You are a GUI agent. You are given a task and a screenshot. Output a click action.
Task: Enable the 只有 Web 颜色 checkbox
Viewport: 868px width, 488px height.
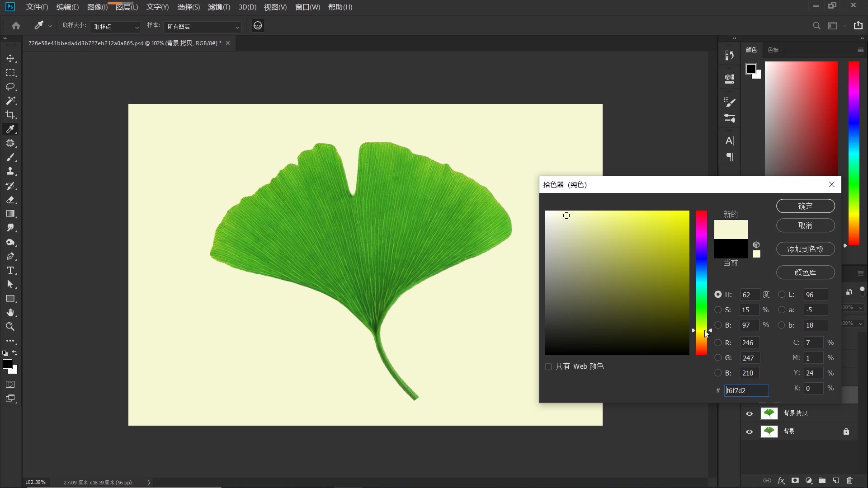pyautogui.click(x=548, y=366)
